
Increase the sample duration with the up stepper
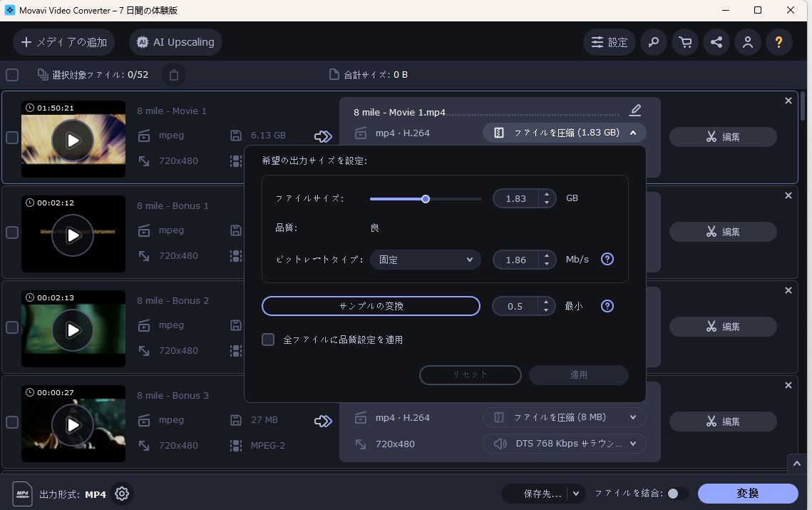pyautogui.click(x=546, y=302)
